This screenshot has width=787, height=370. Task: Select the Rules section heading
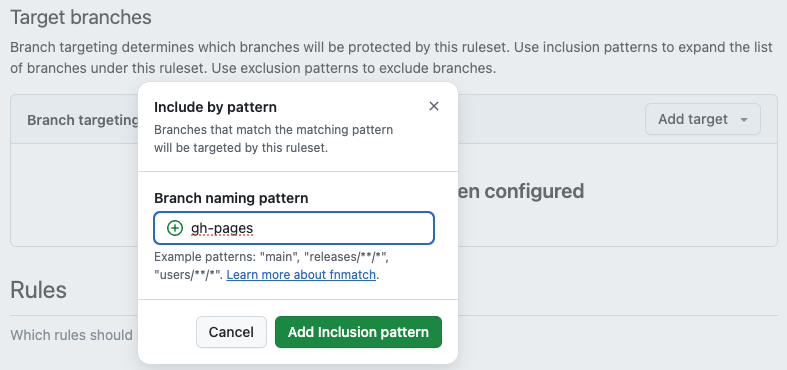[x=39, y=290]
